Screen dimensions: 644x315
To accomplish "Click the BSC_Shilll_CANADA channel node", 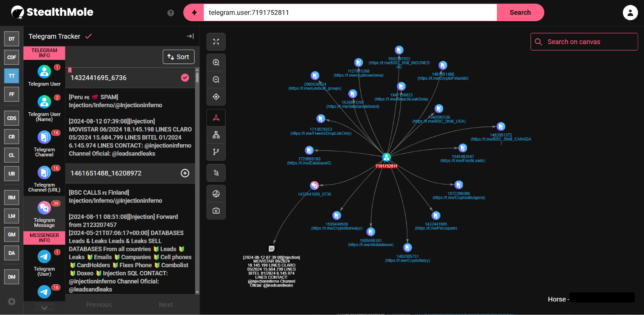I will tap(501, 127).
